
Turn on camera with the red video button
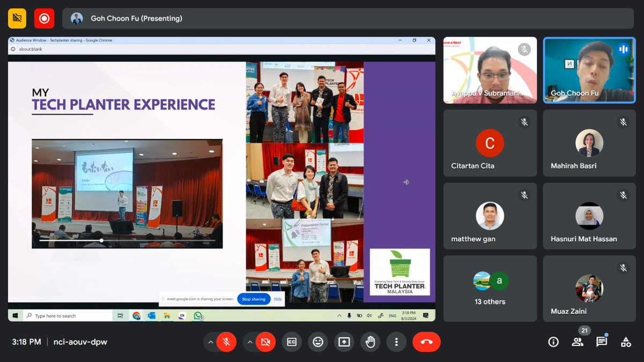pos(266,342)
